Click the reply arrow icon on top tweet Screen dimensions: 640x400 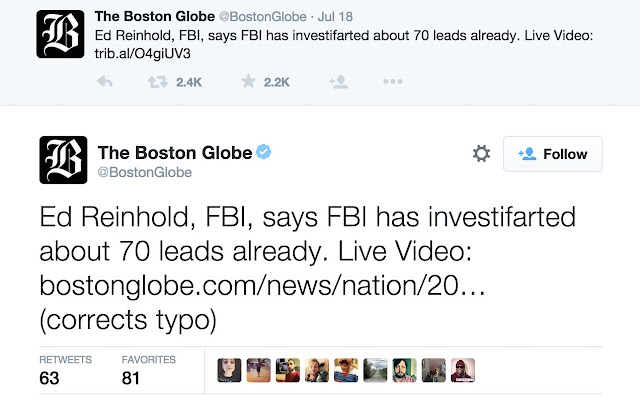[105, 82]
